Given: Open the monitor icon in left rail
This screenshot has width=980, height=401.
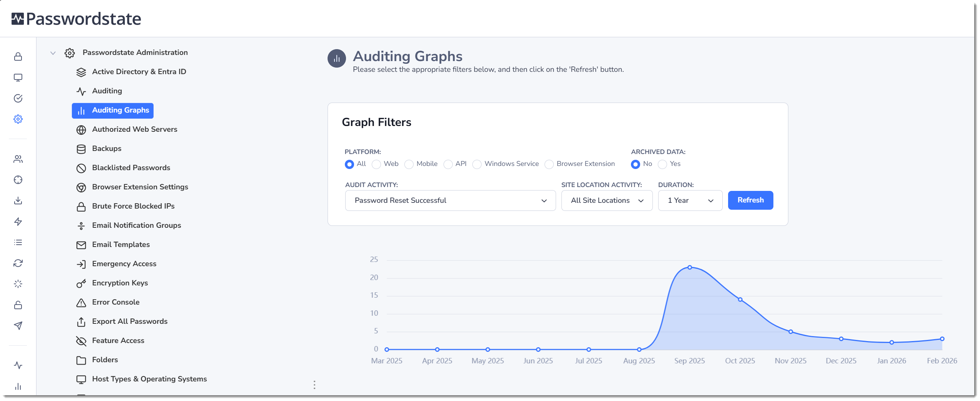Looking at the screenshot, I should tap(18, 78).
